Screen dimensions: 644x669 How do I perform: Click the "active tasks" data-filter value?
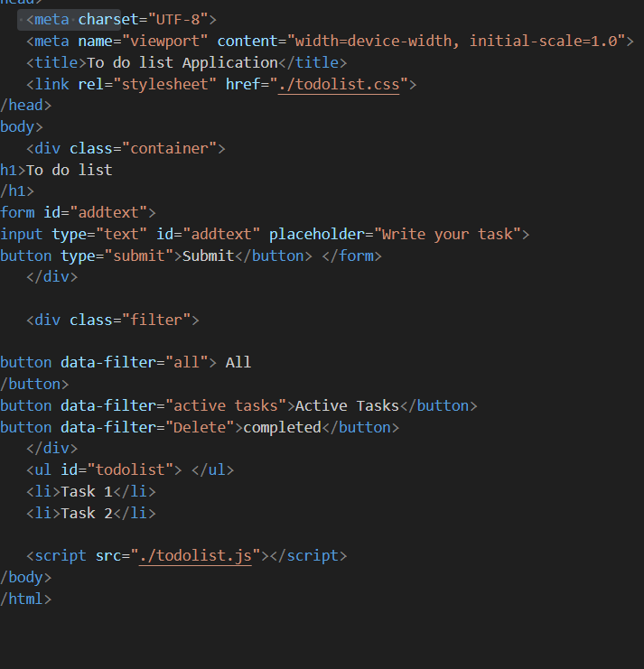[226, 405]
